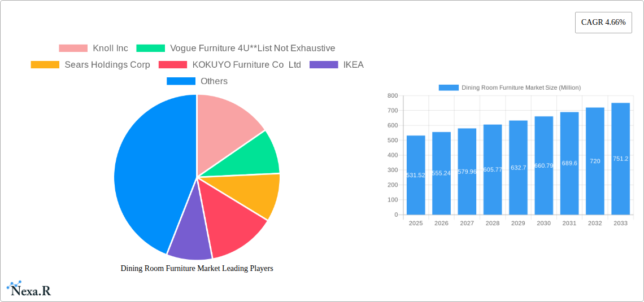This screenshot has height=302, width=644.
Task: Click the 2033 x-axis label
Action: click(621, 223)
